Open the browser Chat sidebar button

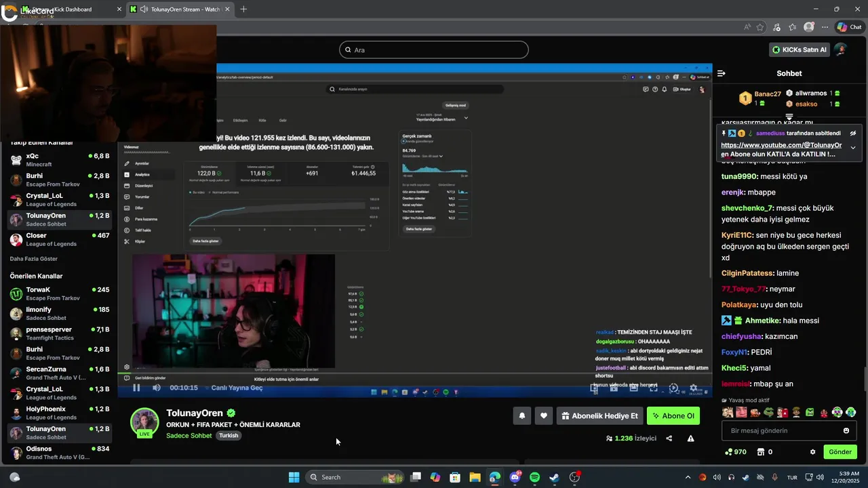pos(849,27)
